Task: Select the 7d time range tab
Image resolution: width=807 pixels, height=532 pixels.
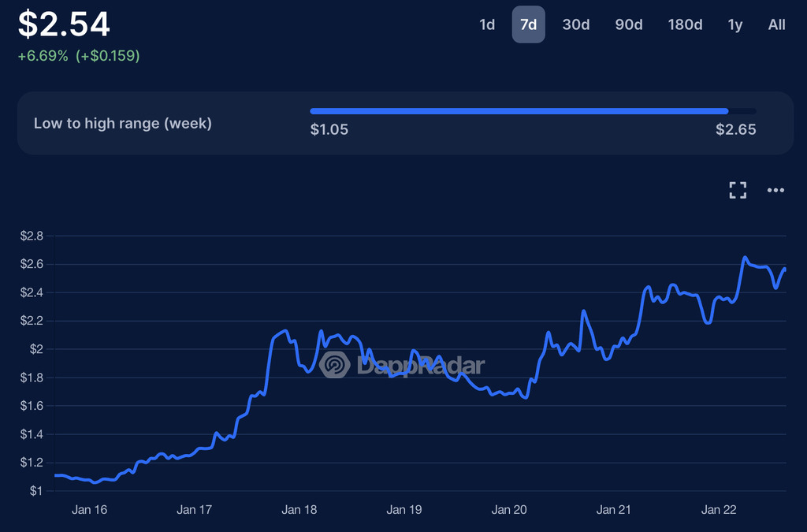Action: [529, 24]
